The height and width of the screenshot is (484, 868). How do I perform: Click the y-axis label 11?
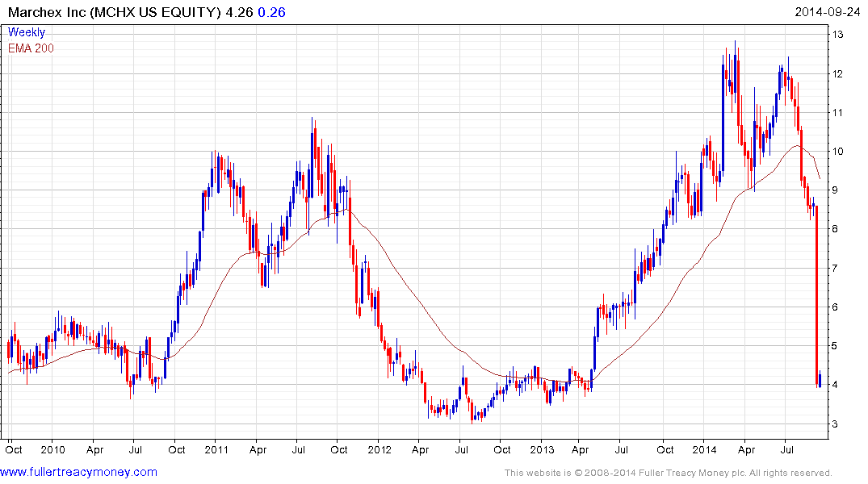tap(837, 112)
